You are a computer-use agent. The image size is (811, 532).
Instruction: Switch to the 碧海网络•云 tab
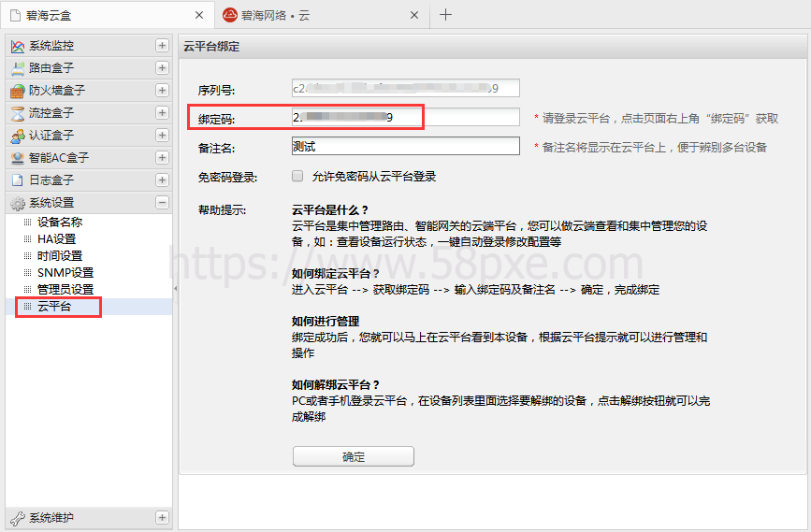pyautogui.click(x=321, y=15)
